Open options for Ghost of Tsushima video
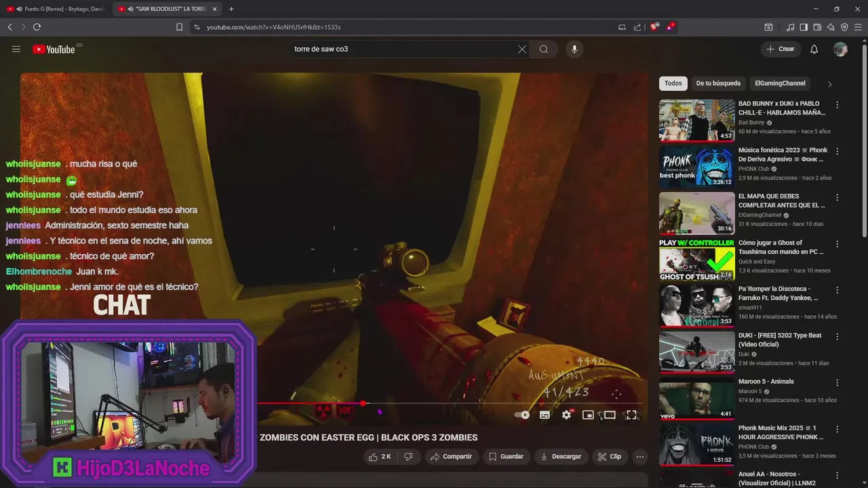The image size is (868, 488). [x=837, y=243]
